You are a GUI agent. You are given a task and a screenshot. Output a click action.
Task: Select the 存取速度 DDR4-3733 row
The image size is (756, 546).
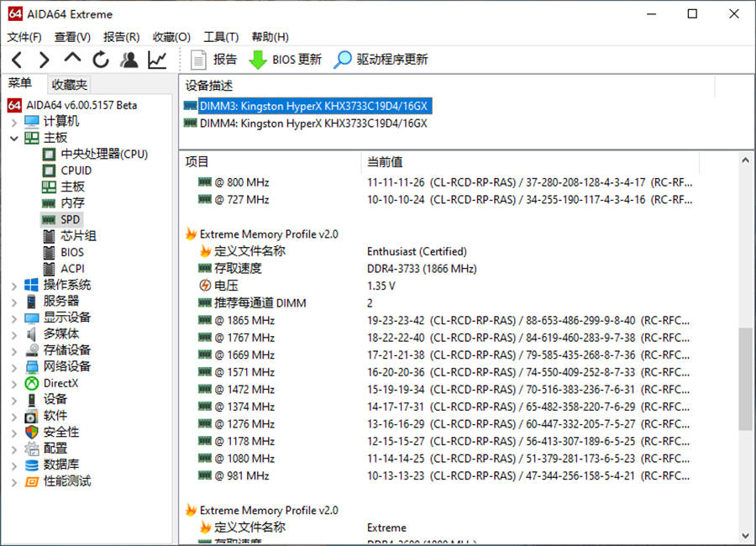click(338, 269)
